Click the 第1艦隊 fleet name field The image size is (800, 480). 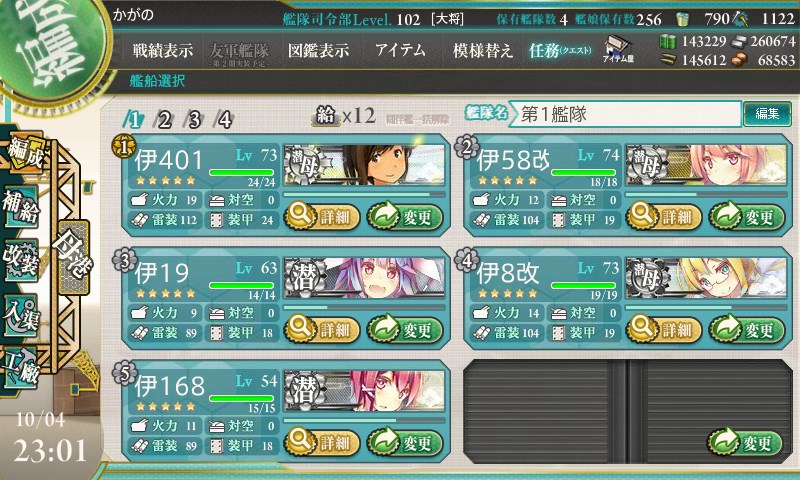(626, 114)
